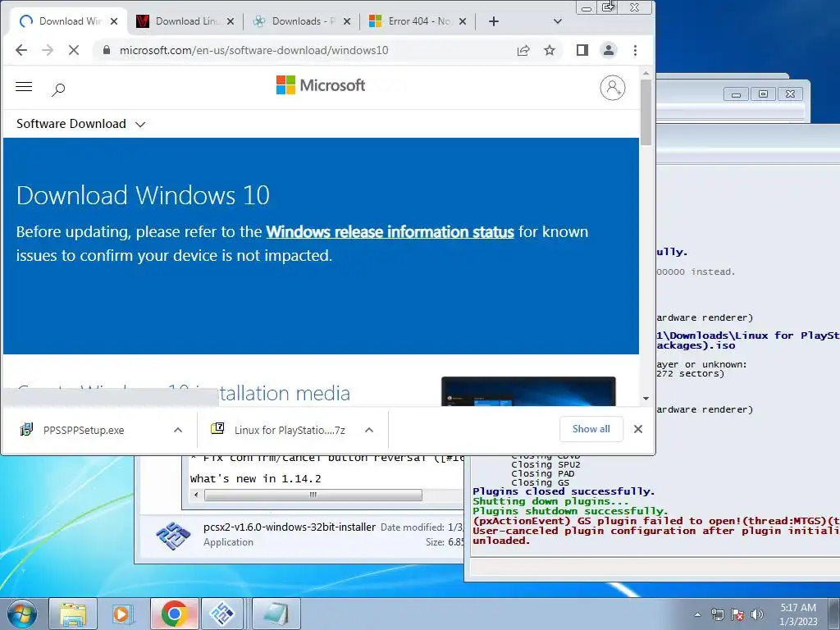Open the tab search dropdown arrow

point(558,21)
